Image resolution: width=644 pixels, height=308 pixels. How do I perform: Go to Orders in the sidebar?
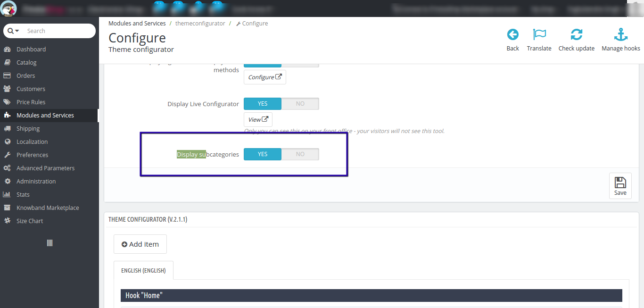(x=25, y=75)
